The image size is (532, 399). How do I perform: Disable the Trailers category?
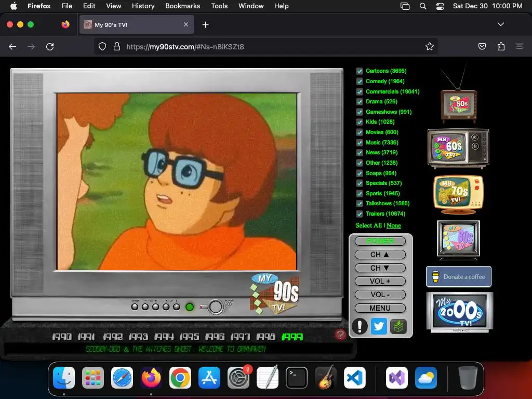360,214
